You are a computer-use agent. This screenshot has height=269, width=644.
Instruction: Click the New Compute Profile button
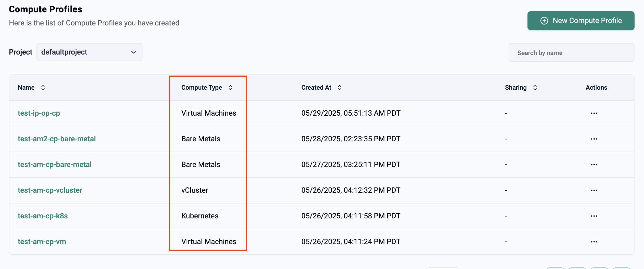[581, 21]
